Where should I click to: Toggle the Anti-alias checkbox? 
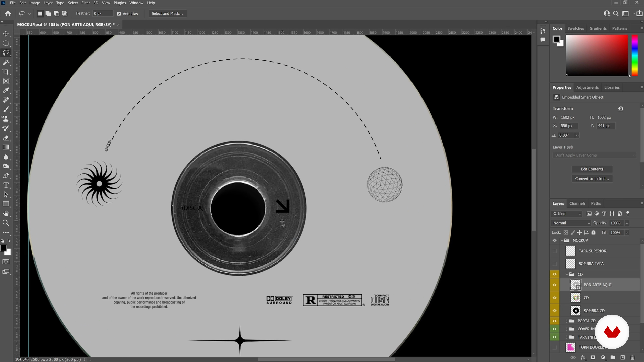(x=119, y=14)
